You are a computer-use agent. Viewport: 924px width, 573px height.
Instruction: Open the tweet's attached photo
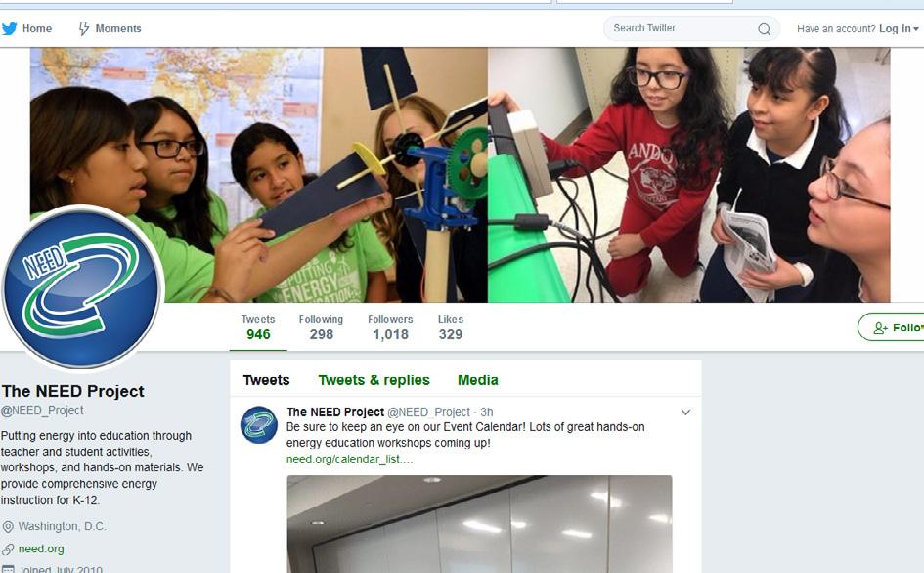479,524
